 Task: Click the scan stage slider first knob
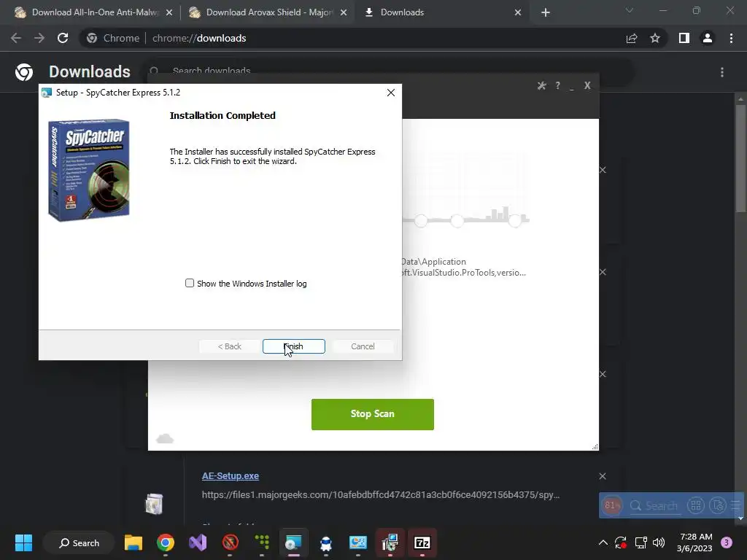click(421, 220)
